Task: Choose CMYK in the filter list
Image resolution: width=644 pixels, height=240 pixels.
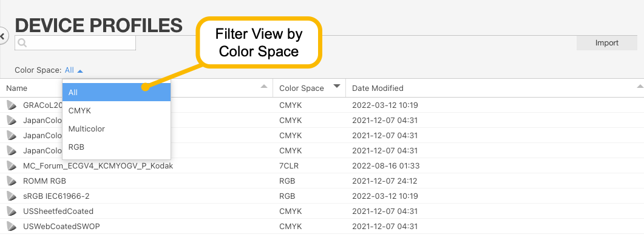Action: (x=116, y=111)
